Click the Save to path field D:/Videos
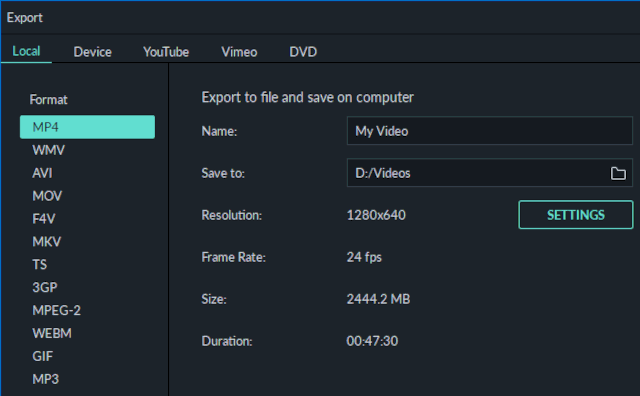The image size is (640, 396). pos(489,173)
